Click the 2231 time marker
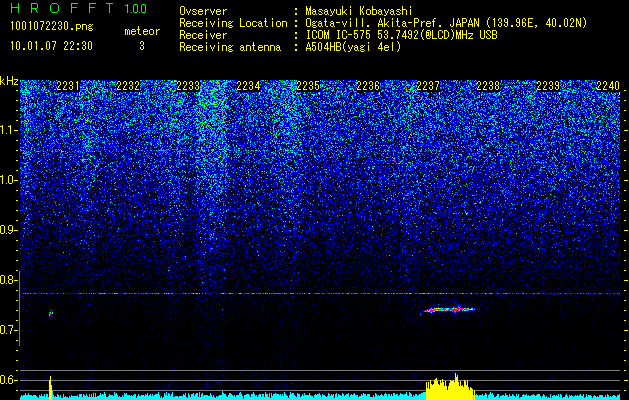Screen dimensions: 629x400 (68, 86)
